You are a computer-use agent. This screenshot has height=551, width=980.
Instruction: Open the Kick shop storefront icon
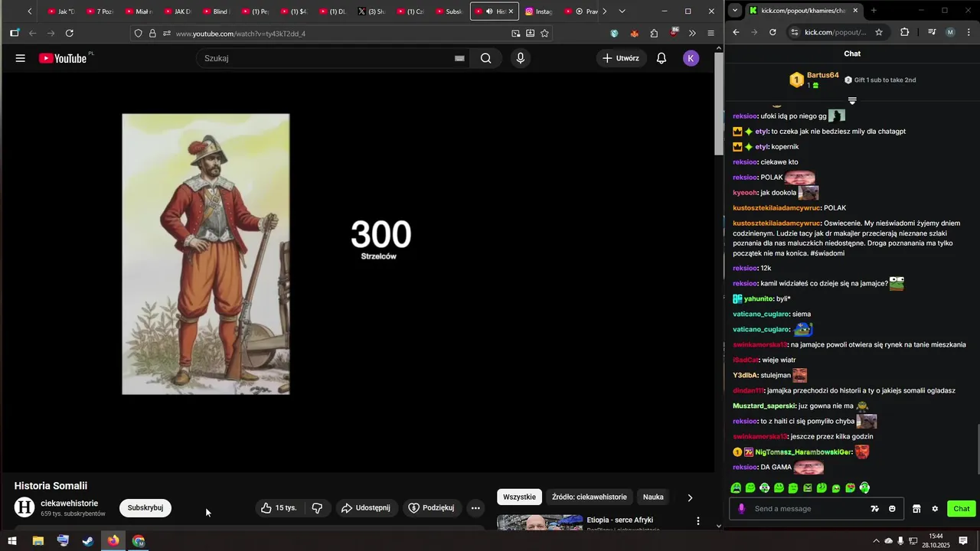(916, 509)
